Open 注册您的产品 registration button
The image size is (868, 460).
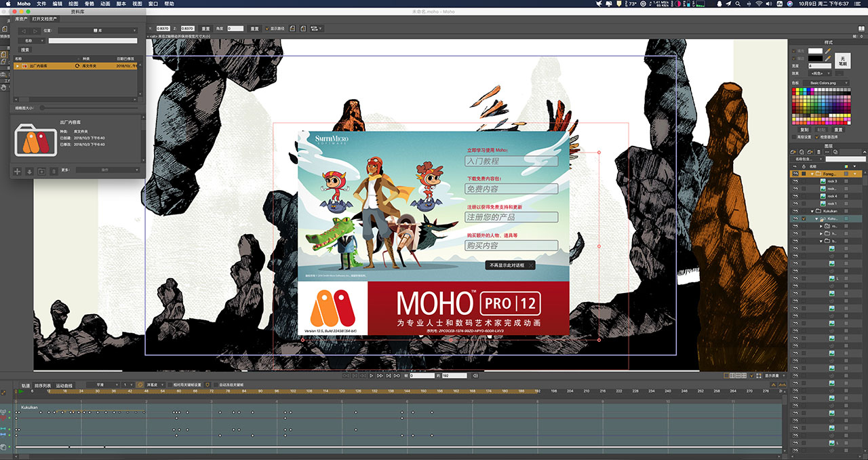[511, 217]
